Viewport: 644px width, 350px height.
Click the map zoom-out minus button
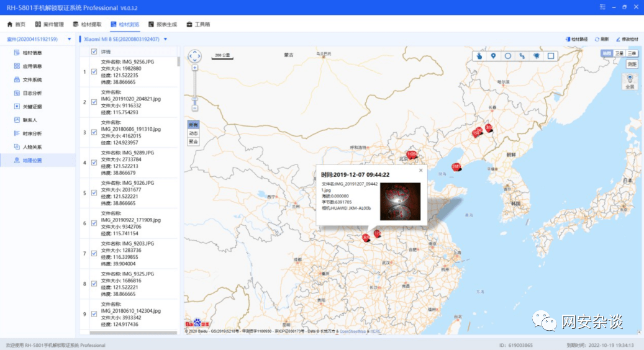coord(194,109)
